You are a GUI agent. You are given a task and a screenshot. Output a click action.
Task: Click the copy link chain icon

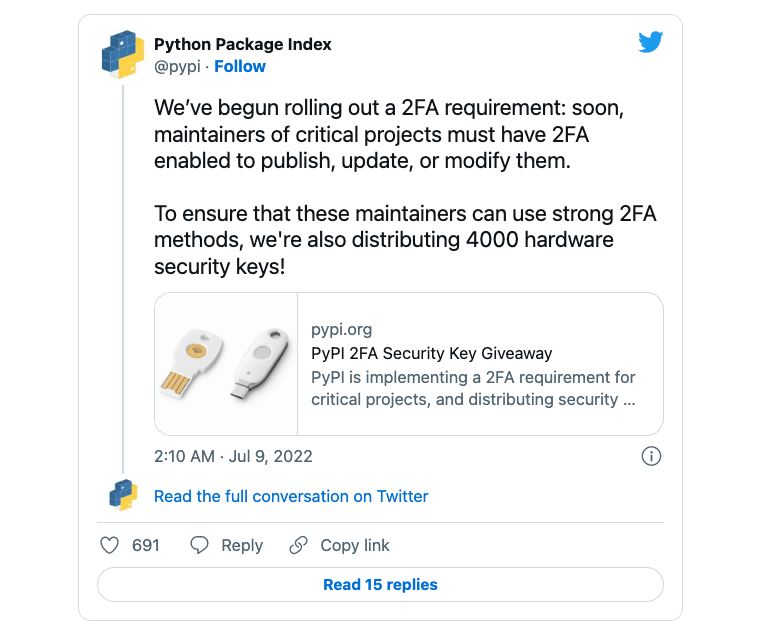[298, 545]
